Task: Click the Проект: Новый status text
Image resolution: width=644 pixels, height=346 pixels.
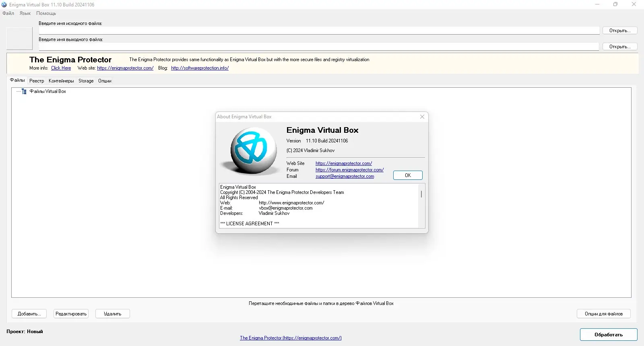Action: coord(25,332)
